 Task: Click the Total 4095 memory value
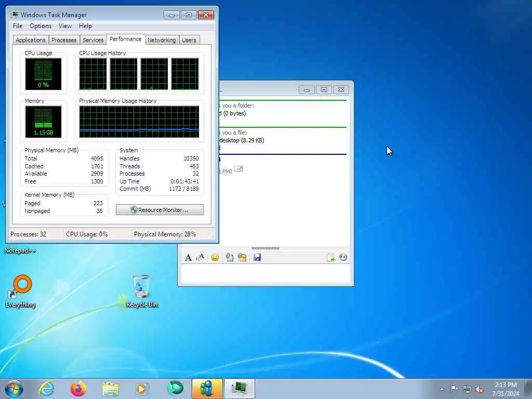[97, 158]
